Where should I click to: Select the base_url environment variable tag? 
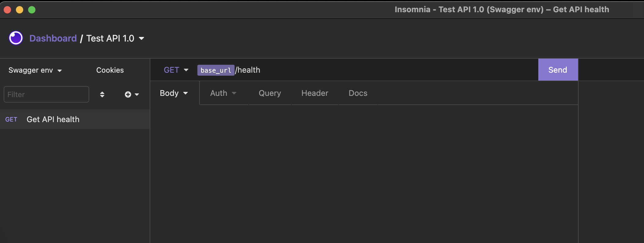(216, 70)
